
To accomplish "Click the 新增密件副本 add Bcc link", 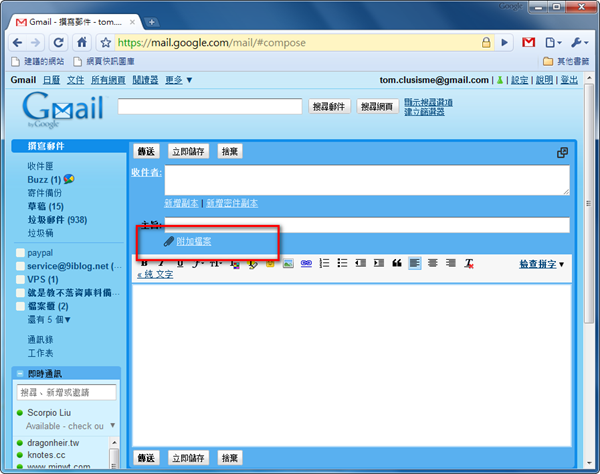I will click(x=232, y=203).
